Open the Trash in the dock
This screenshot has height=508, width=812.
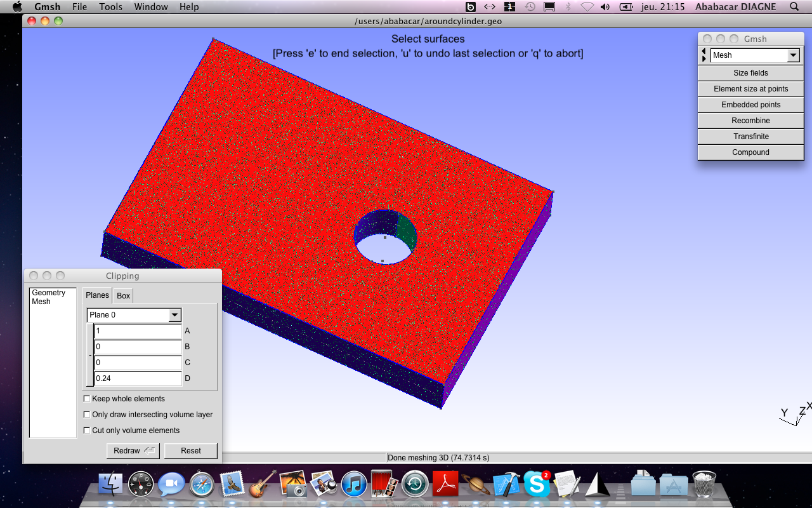pyautogui.click(x=704, y=485)
